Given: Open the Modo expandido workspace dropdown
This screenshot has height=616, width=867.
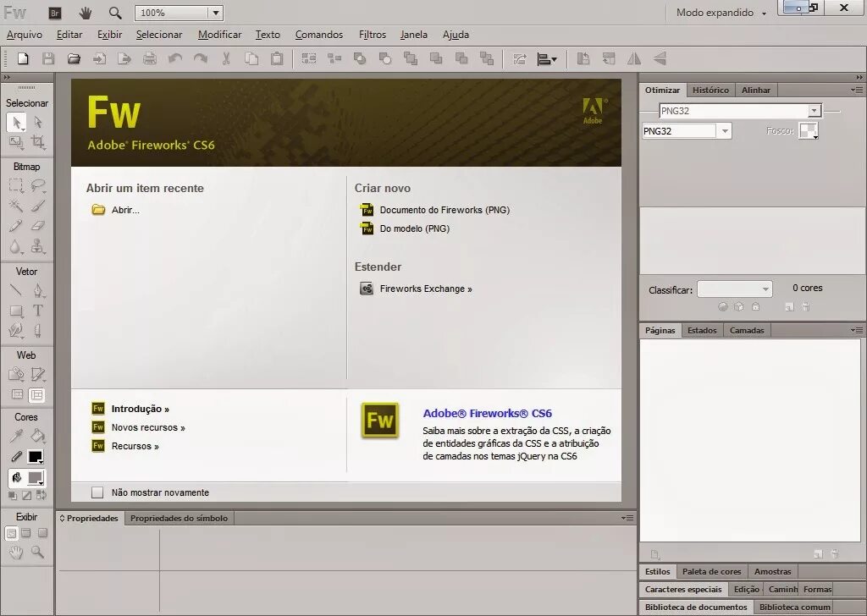Looking at the screenshot, I should 721,13.
